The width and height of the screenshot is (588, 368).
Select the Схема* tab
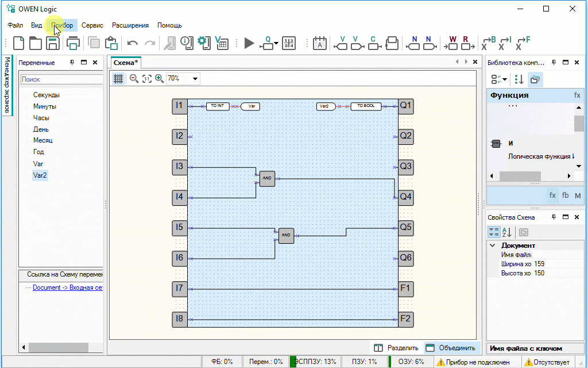[125, 62]
